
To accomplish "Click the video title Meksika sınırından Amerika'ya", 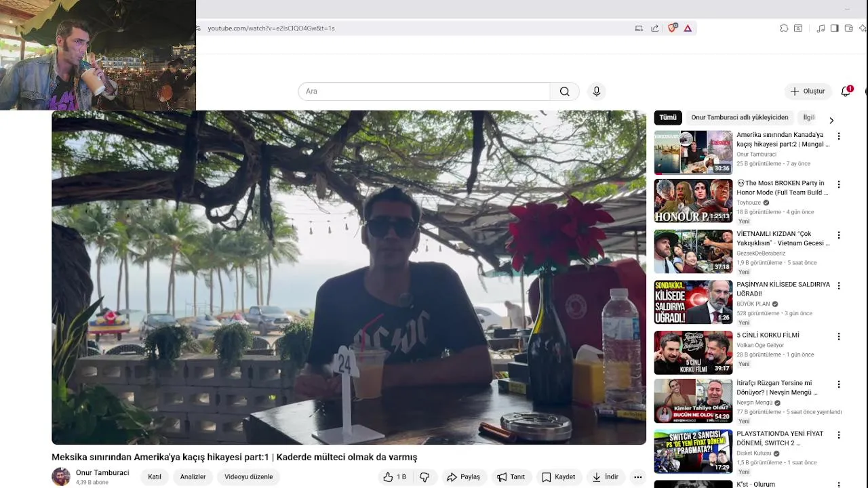I will pyautogui.click(x=235, y=457).
